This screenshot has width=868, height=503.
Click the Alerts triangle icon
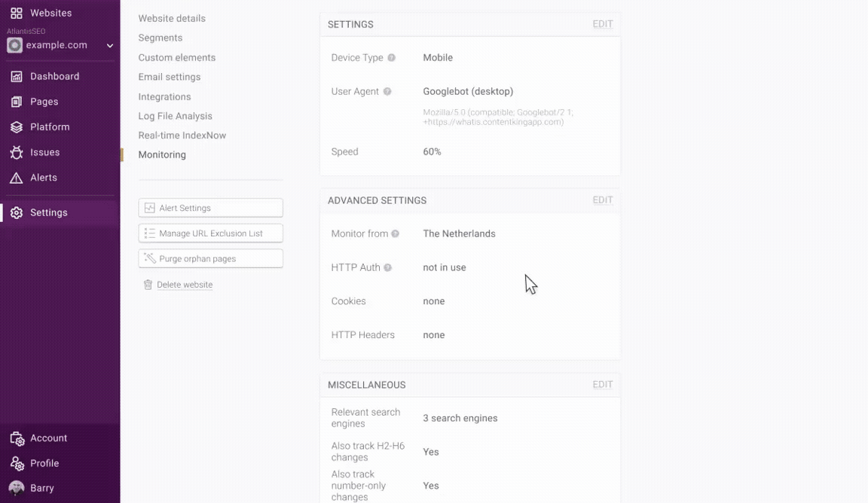point(16,178)
